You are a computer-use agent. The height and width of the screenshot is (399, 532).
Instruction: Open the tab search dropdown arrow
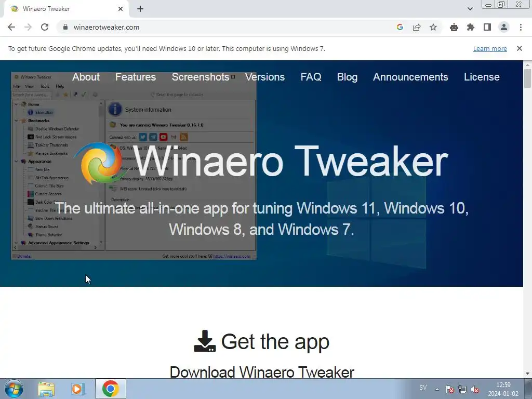pyautogui.click(x=470, y=9)
